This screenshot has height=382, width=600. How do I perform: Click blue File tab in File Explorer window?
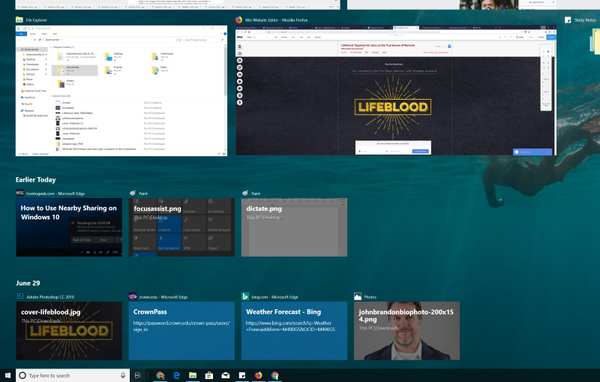click(21, 34)
